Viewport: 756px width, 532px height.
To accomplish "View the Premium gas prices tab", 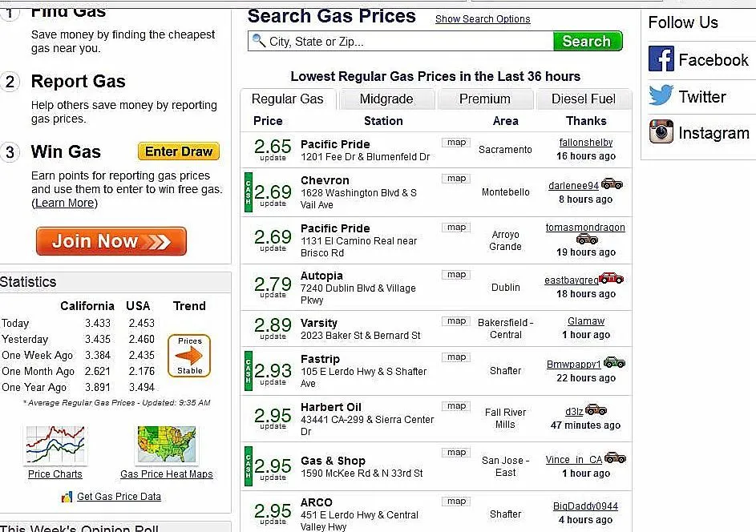I will pyautogui.click(x=486, y=99).
